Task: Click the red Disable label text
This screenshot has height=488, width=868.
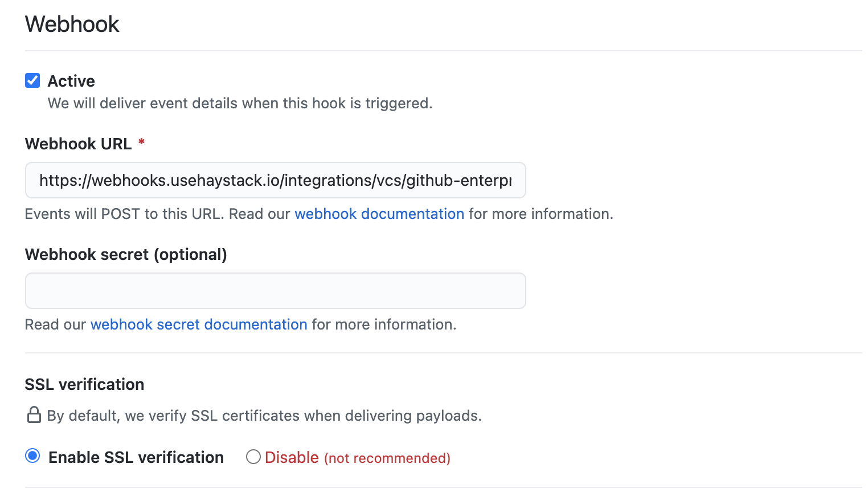Action: click(292, 457)
